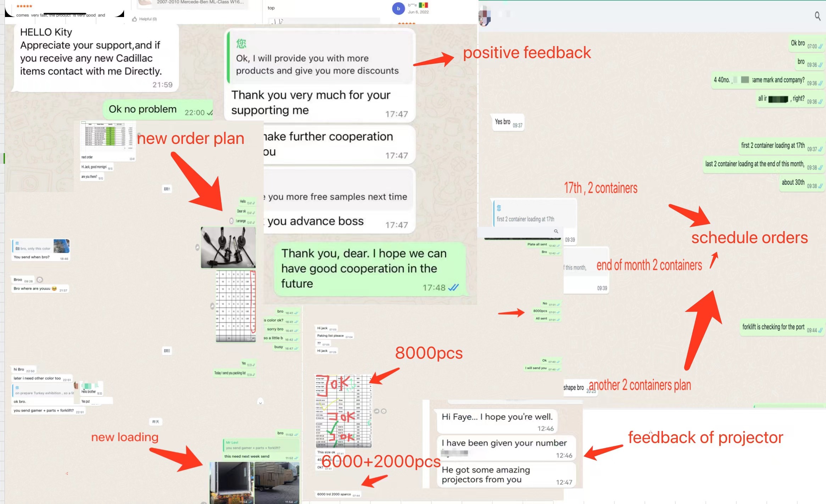Viewport: 826px width, 504px height.
Task: Open the contact profile picture in chat header
Action: [x=484, y=17]
